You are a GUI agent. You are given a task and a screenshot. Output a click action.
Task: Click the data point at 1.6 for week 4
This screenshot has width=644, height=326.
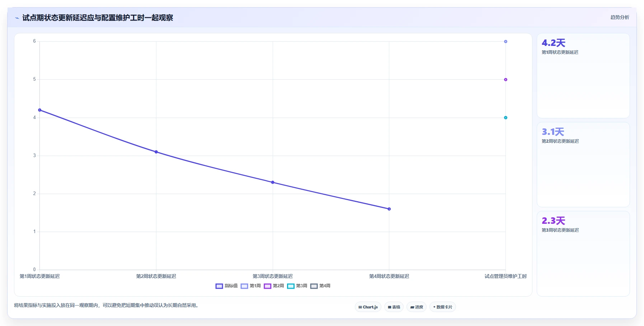[389, 209]
